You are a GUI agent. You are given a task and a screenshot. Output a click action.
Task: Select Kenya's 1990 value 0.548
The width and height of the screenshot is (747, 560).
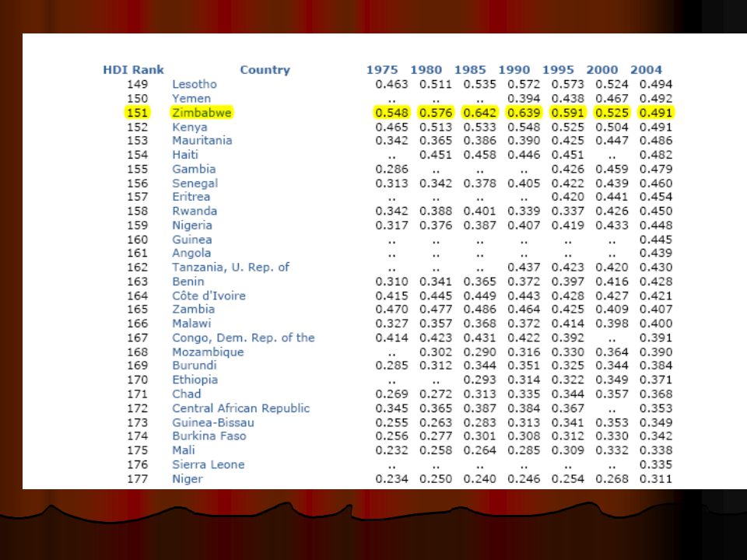pyautogui.click(x=524, y=127)
